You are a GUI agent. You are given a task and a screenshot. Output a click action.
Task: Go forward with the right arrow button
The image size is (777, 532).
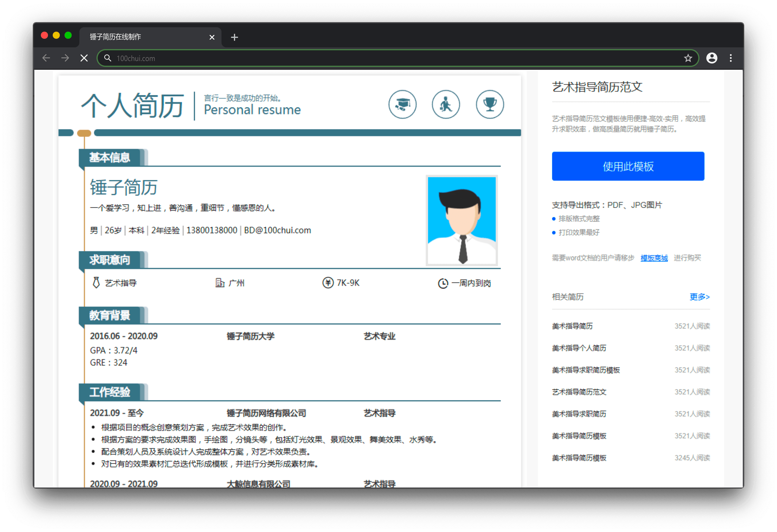(65, 58)
